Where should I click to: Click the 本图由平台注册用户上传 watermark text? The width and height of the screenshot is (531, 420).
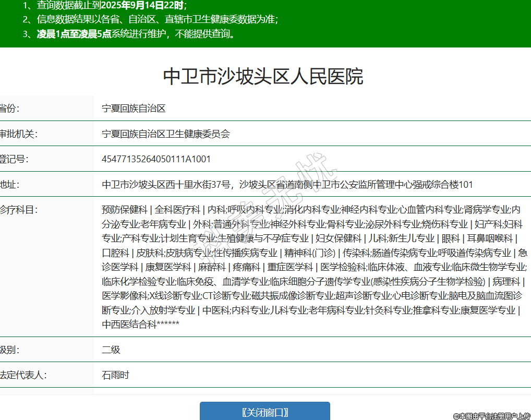pyautogui.click(x=491, y=416)
